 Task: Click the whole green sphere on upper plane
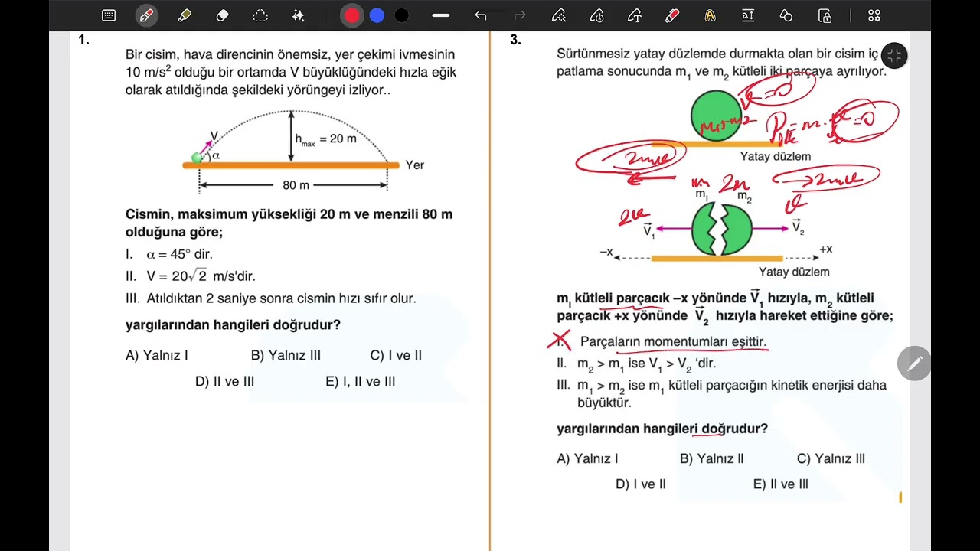coord(717,116)
